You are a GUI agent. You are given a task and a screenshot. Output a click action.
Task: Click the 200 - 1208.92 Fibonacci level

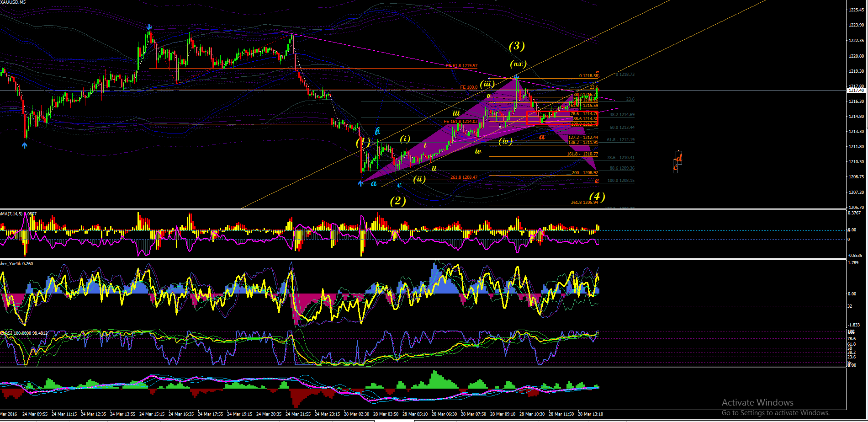click(585, 173)
